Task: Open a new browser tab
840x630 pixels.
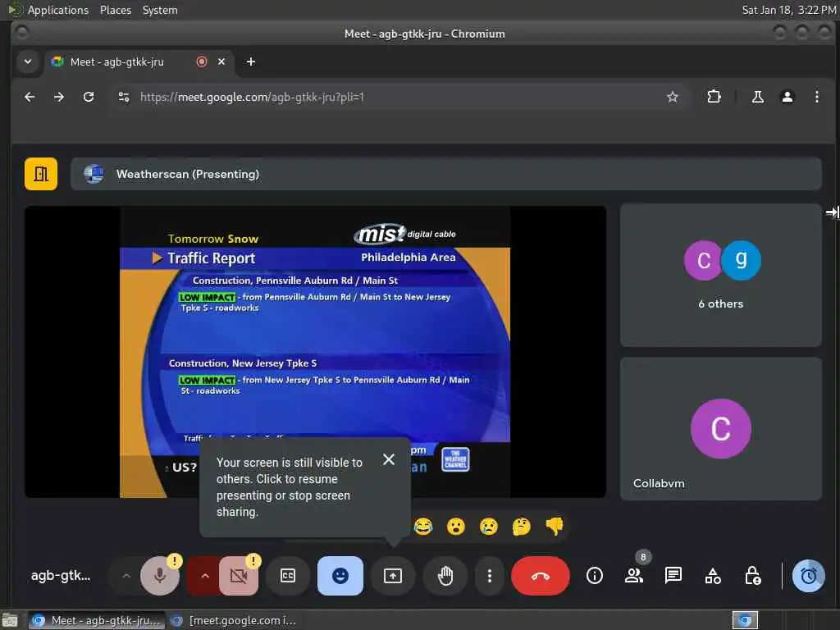Action: 251,62
